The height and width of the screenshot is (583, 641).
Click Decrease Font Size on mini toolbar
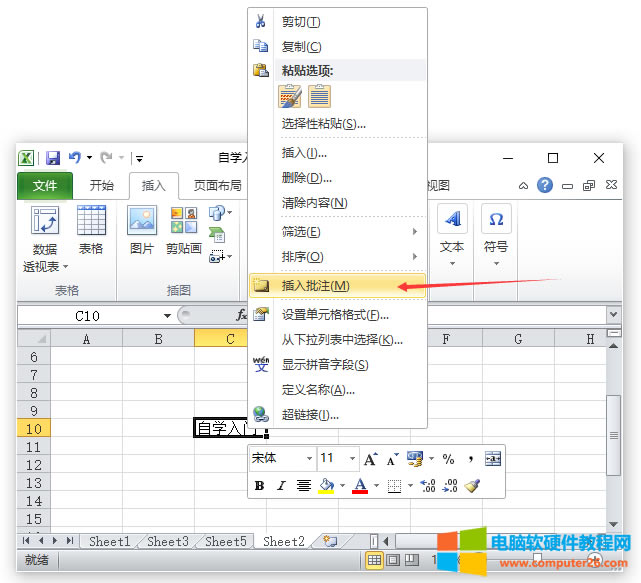point(392,459)
